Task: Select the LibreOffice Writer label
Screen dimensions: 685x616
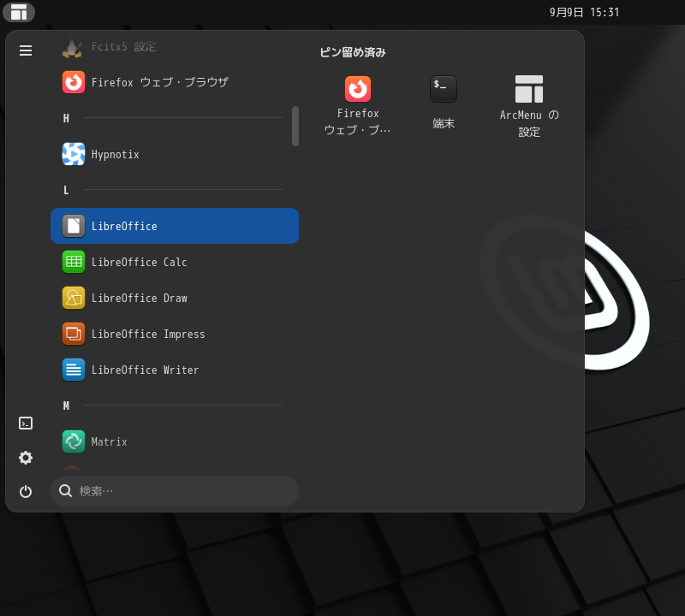Action: coord(145,370)
